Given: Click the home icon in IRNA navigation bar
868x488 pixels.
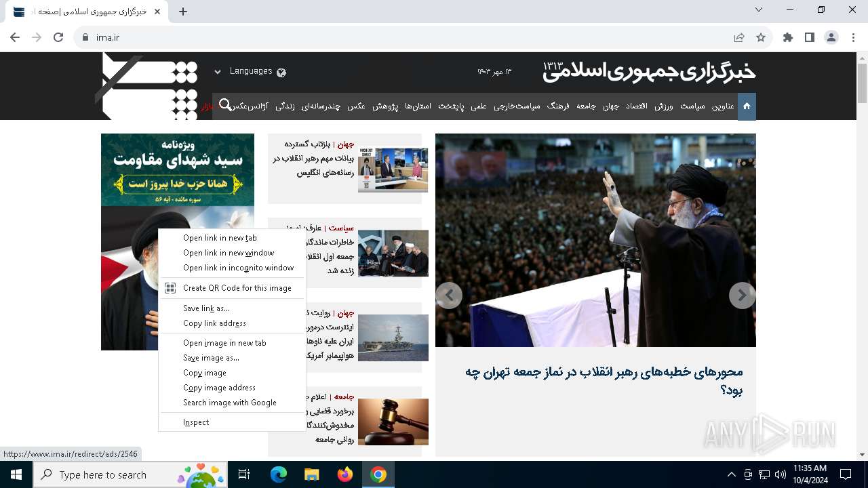Looking at the screenshot, I should coord(747,106).
